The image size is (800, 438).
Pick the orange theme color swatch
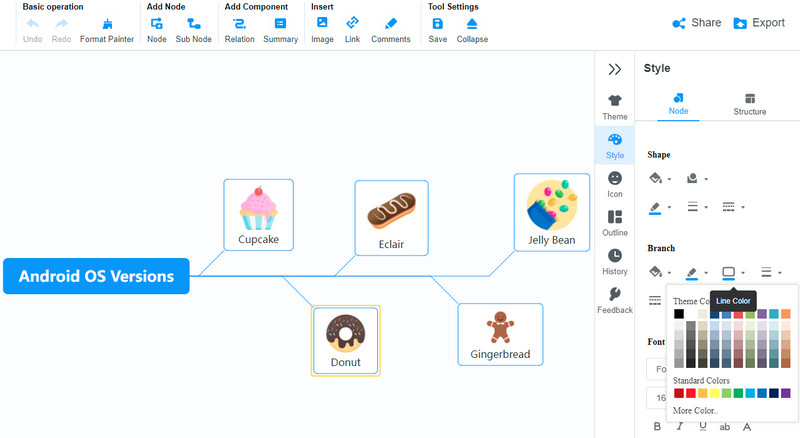click(x=786, y=313)
